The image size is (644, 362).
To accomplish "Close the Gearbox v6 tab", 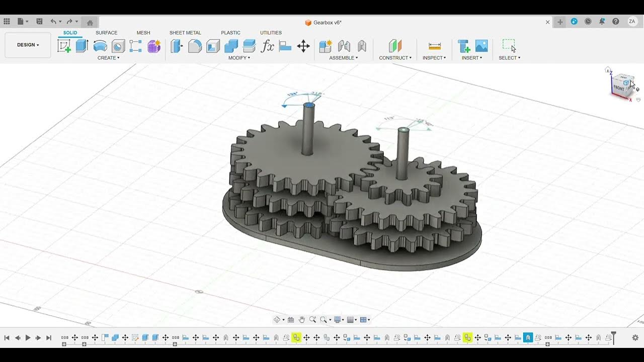I will [548, 22].
